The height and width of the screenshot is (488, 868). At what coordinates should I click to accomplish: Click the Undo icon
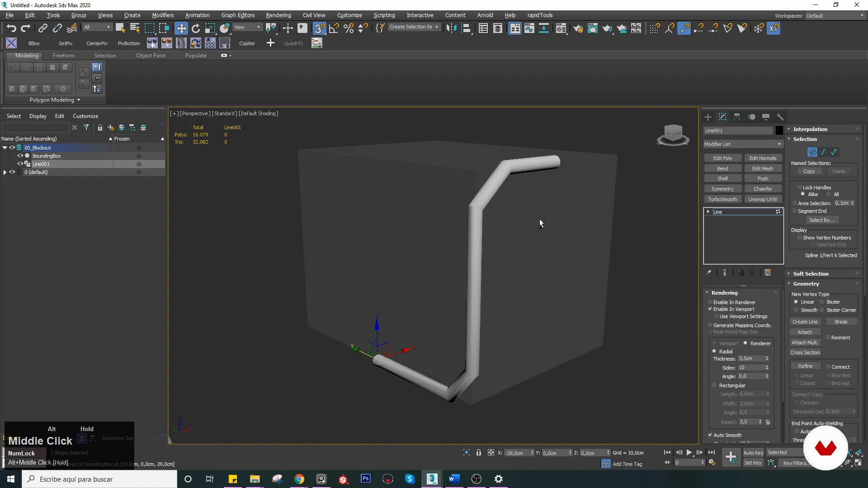click(x=11, y=28)
